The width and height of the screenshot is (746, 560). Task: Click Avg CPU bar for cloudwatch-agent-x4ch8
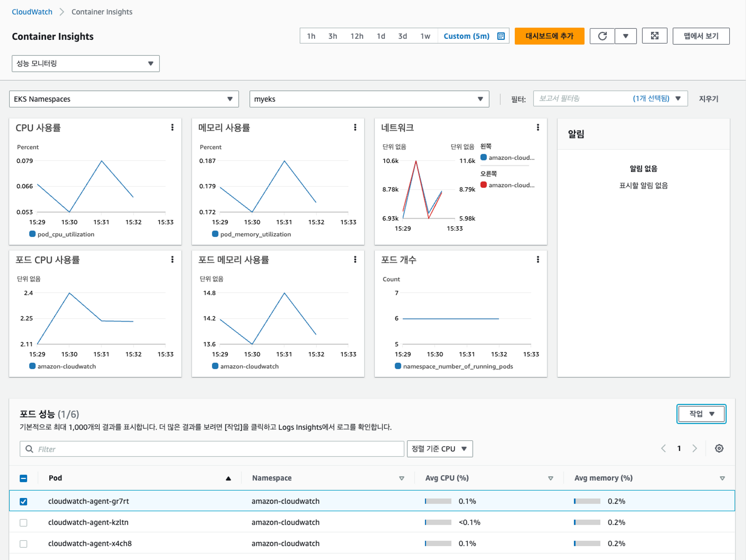point(438,544)
